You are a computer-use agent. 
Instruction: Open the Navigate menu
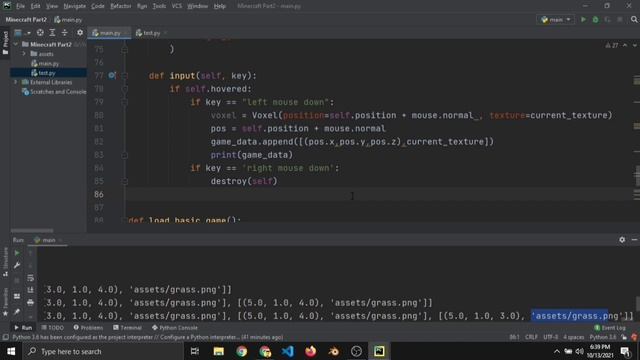coord(75,6)
